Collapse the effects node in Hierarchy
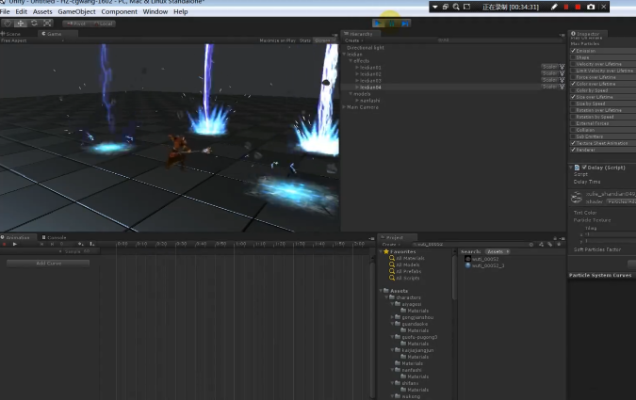This screenshot has height=400, width=636. pos(349,60)
